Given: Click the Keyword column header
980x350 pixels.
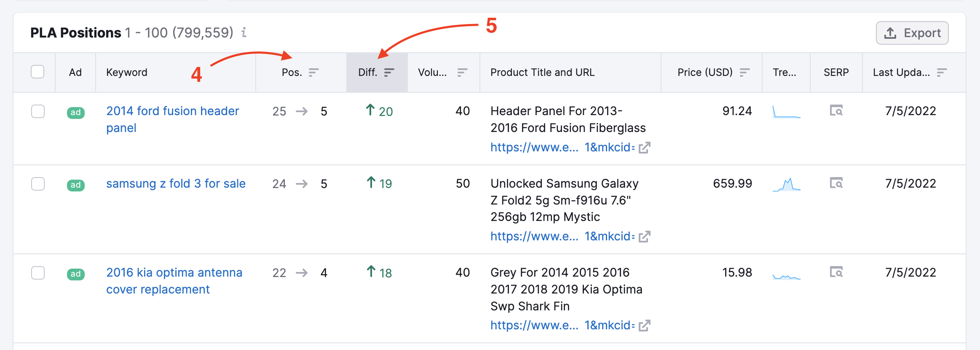Looking at the screenshot, I should 127,73.
